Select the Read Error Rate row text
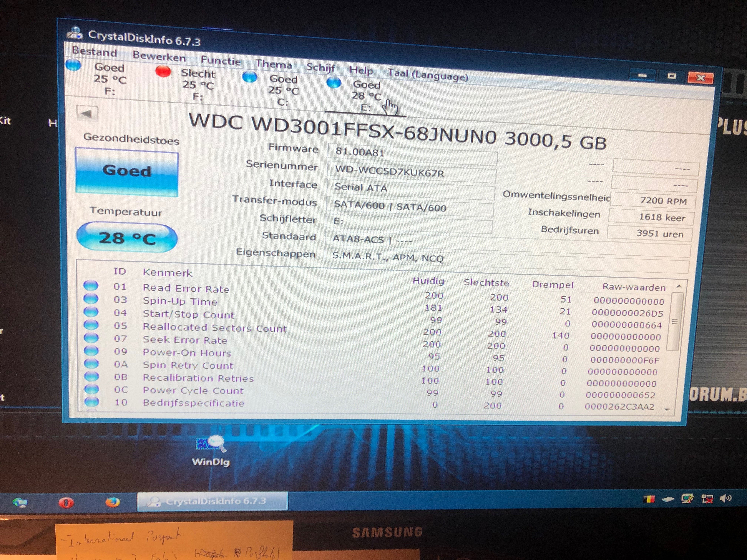The image size is (747, 560). coord(186,288)
